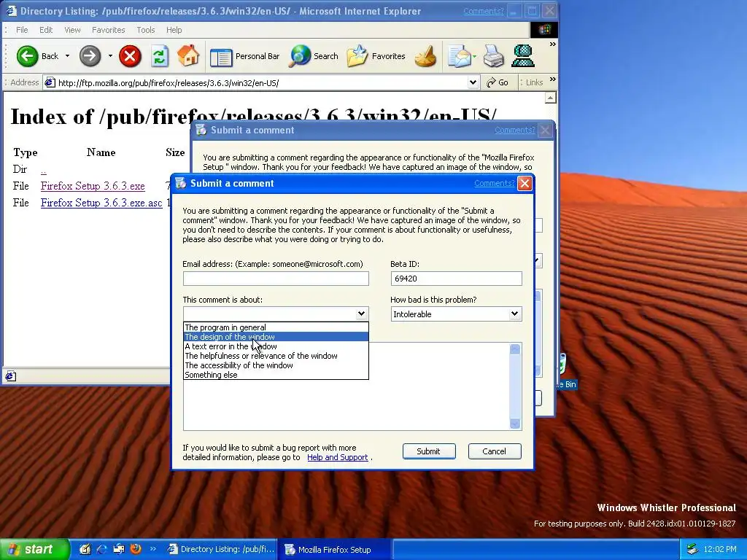
Task: Click Comments? link in front Submit a comment dialog
Action: pos(495,183)
